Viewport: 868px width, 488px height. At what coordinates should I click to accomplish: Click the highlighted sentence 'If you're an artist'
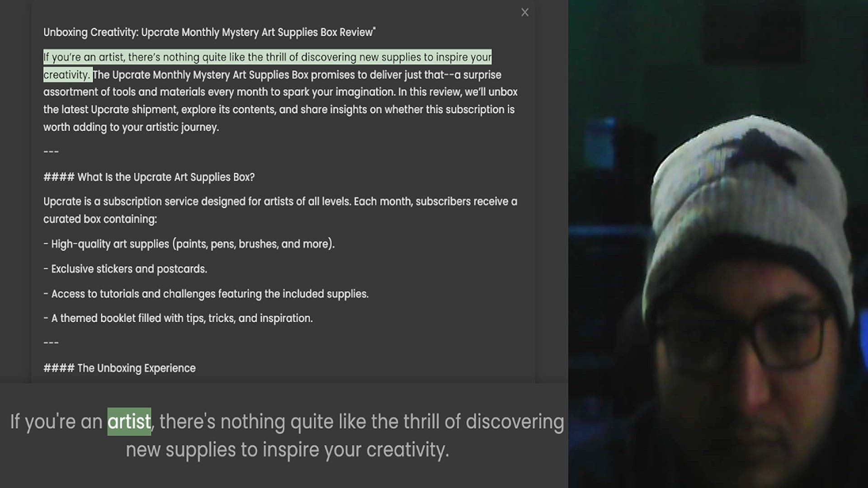point(267,57)
